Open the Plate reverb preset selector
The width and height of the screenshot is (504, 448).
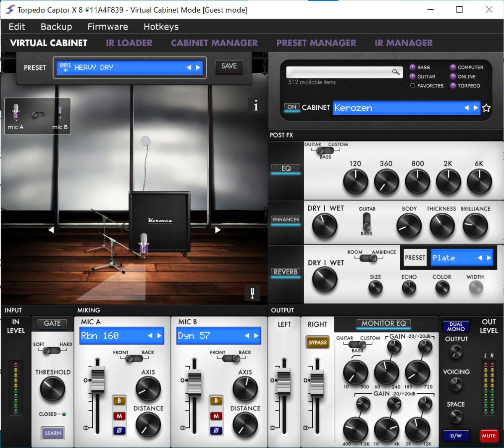[462, 258]
